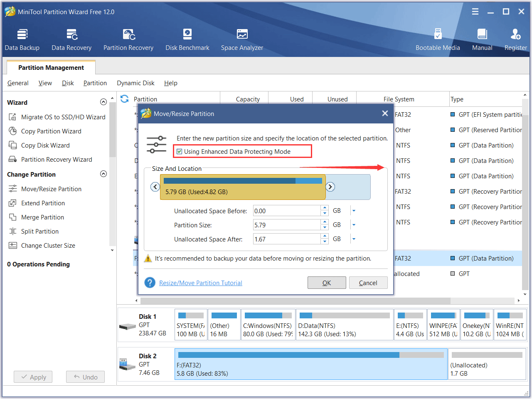Viewport: 532px width, 399px height.
Task: Click left handle arrow of partition bar
Action: [x=155, y=187]
